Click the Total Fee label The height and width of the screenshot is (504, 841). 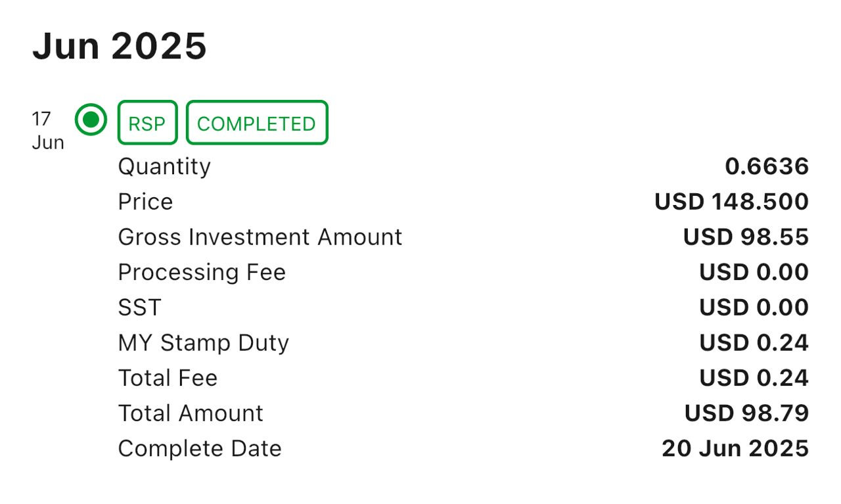pyautogui.click(x=168, y=378)
